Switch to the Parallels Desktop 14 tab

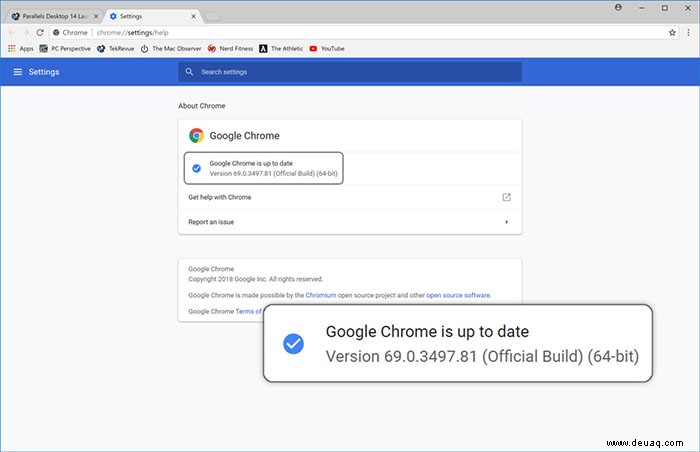coord(54,16)
